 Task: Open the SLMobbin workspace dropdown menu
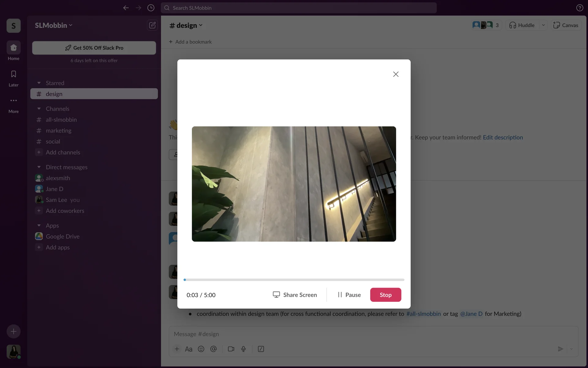coord(54,25)
